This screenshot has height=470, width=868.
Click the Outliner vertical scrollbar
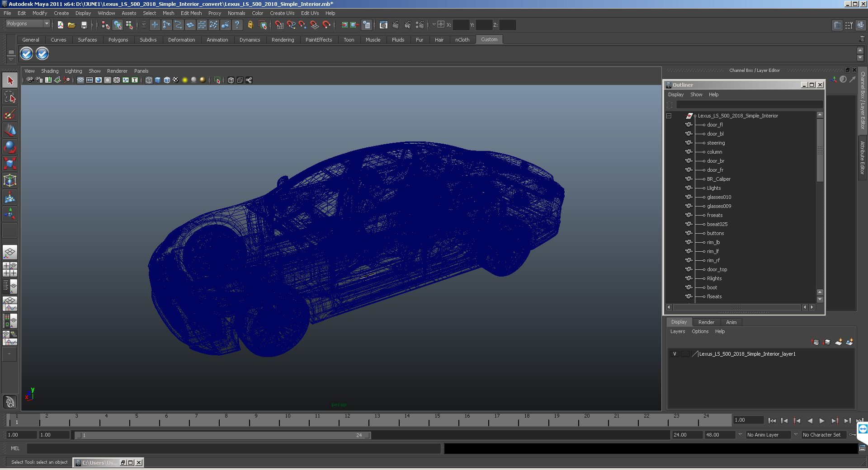(820, 150)
